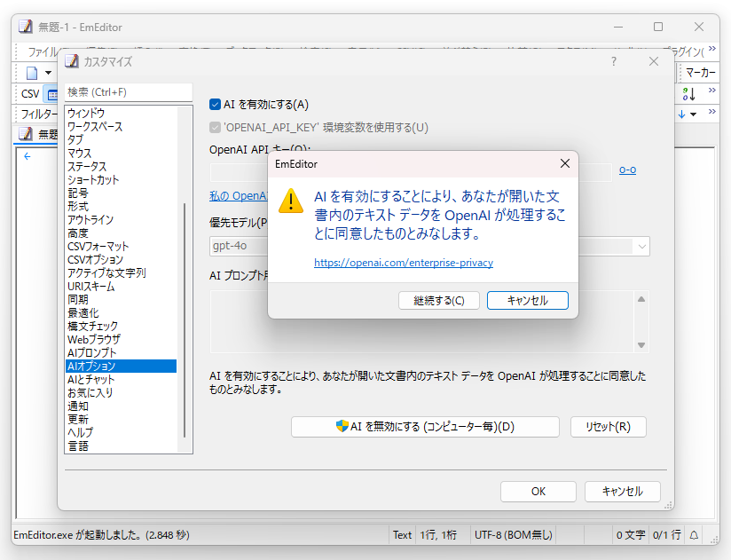
Task: Click the back arrow in editor margin
Action: coord(27,156)
